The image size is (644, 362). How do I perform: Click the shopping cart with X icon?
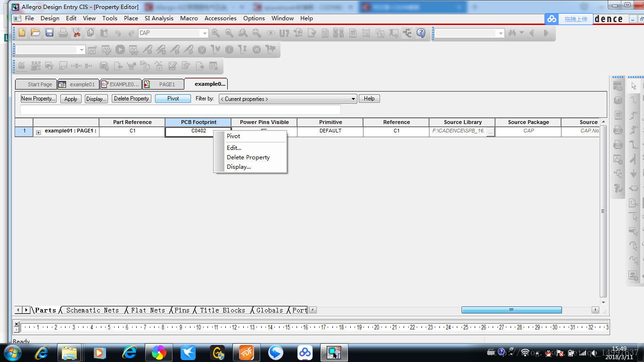[131, 66]
